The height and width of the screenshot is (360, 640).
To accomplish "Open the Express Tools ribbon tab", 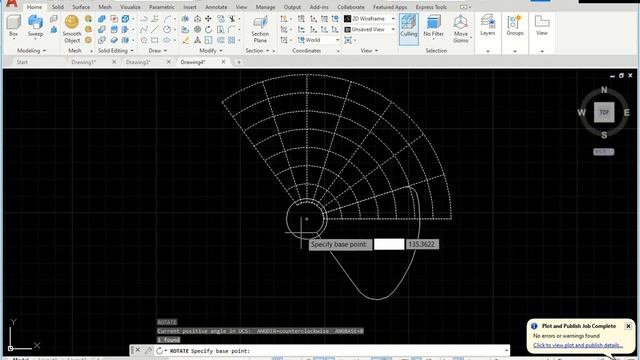I will point(431,7).
